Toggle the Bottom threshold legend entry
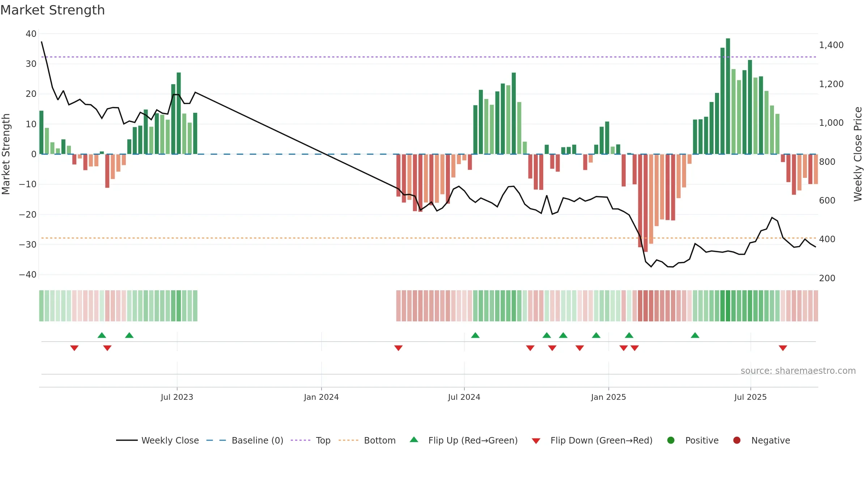Image resolution: width=868 pixels, height=488 pixels. pos(367,440)
